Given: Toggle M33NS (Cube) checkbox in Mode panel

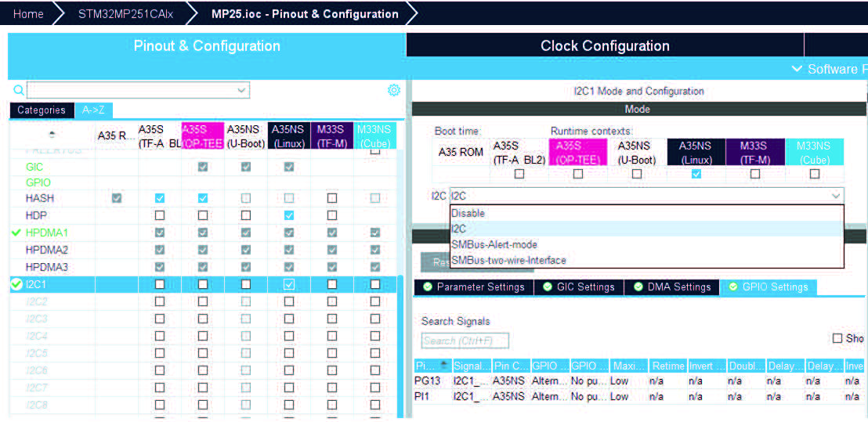Looking at the screenshot, I should (814, 174).
